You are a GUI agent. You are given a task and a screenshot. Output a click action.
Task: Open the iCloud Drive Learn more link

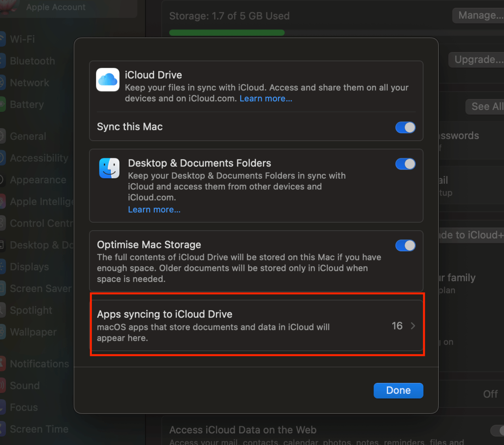point(266,98)
